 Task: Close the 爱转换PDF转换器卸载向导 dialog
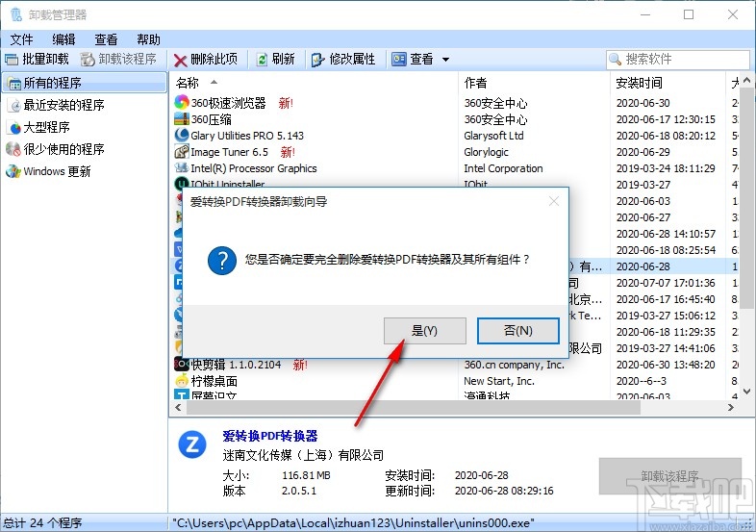coord(553,201)
